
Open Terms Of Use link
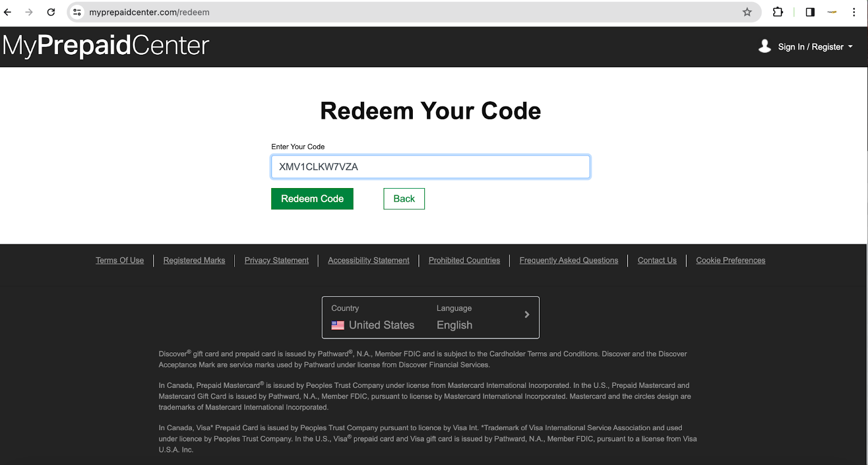(x=120, y=261)
